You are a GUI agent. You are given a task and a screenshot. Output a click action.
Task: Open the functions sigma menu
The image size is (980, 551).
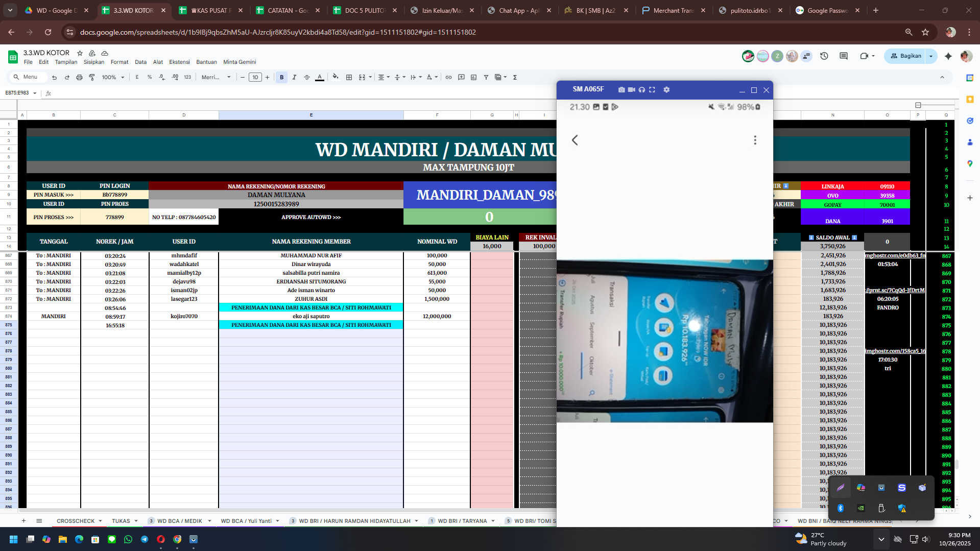(515, 77)
